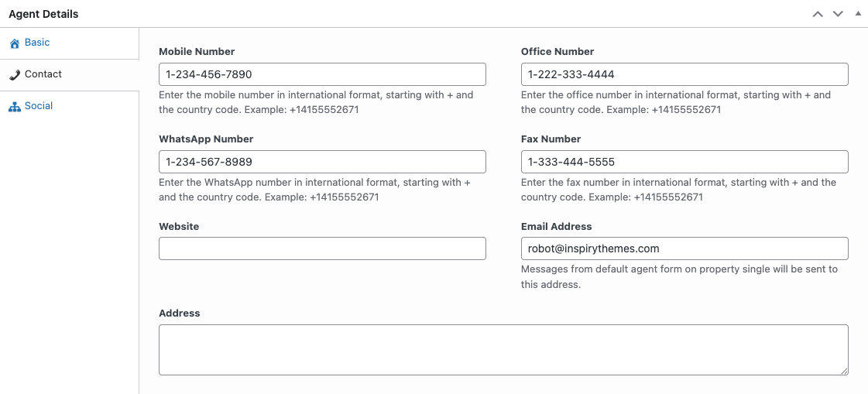Screen dimensions: 868x394
Task: Move the Agent Details panel down
Action: tap(838, 14)
